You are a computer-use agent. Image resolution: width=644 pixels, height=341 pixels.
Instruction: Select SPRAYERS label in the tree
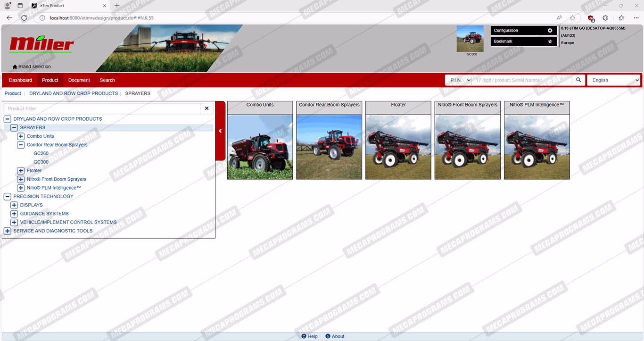33,127
